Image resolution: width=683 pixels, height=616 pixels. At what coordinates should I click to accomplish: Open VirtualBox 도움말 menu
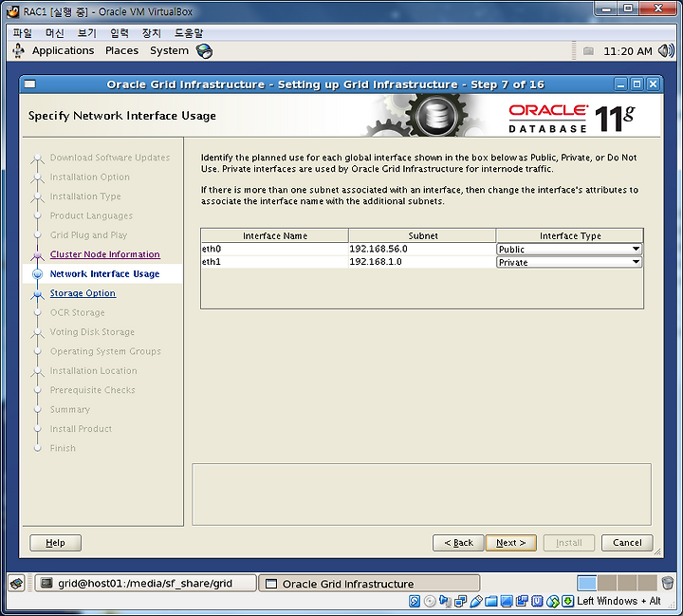189,33
